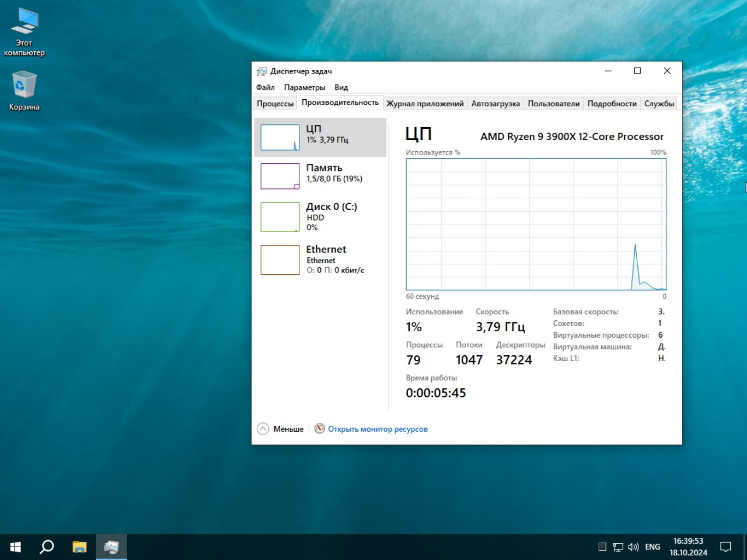Click the Использование label above 1%

click(x=434, y=312)
